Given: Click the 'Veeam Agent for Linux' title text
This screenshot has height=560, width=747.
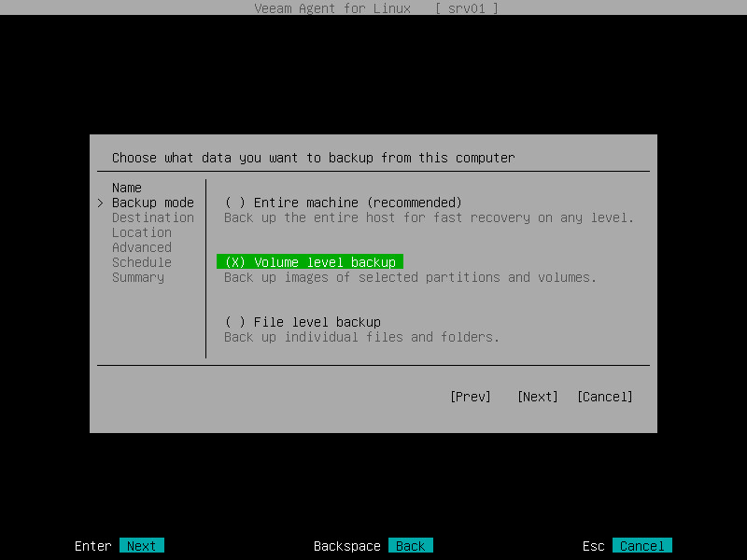Looking at the screenshot, I should click(332, 8).
